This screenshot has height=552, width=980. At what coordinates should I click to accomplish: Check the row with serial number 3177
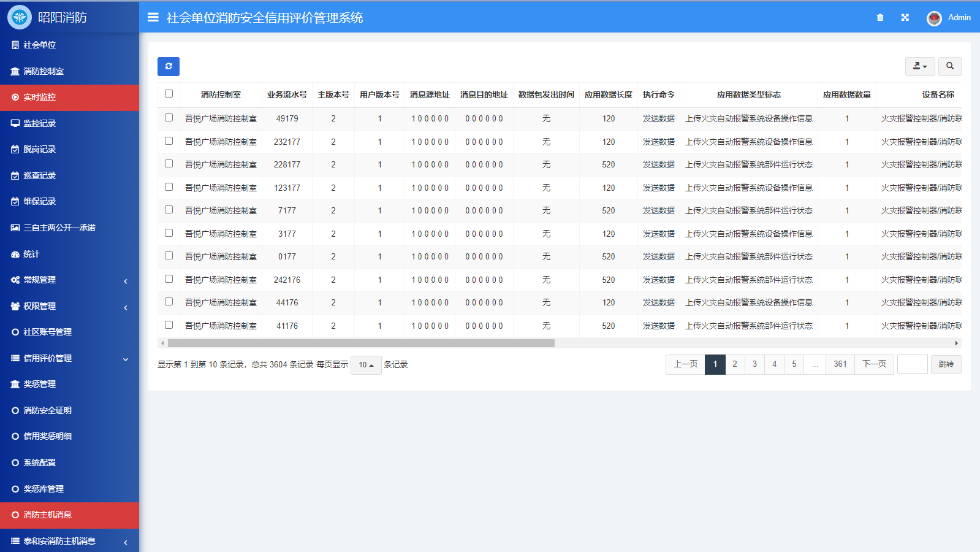pyautogui.click(x=169, y=232)
